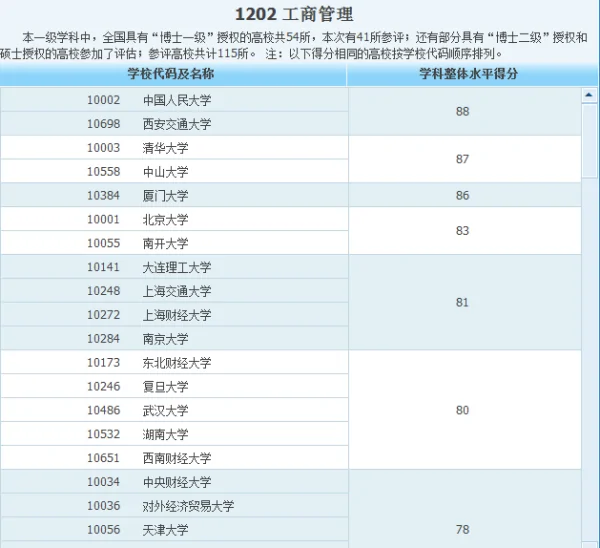The height and width of the screenshot is (548, 600).
Task: Click the score cell showing 83
Action: click(x=465, y=231)
